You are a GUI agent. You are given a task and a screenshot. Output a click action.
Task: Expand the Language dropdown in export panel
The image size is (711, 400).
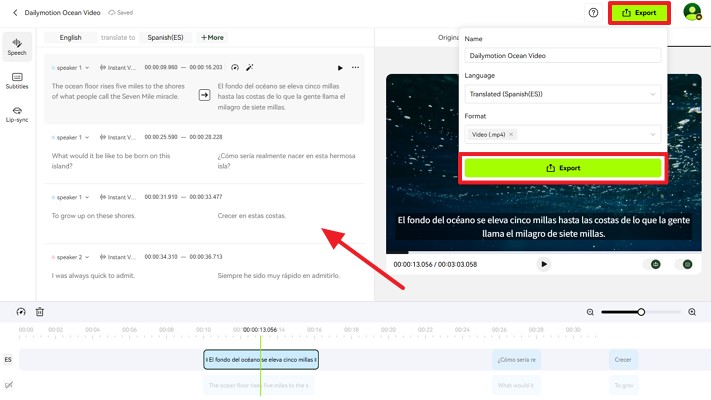click(563, 94)
